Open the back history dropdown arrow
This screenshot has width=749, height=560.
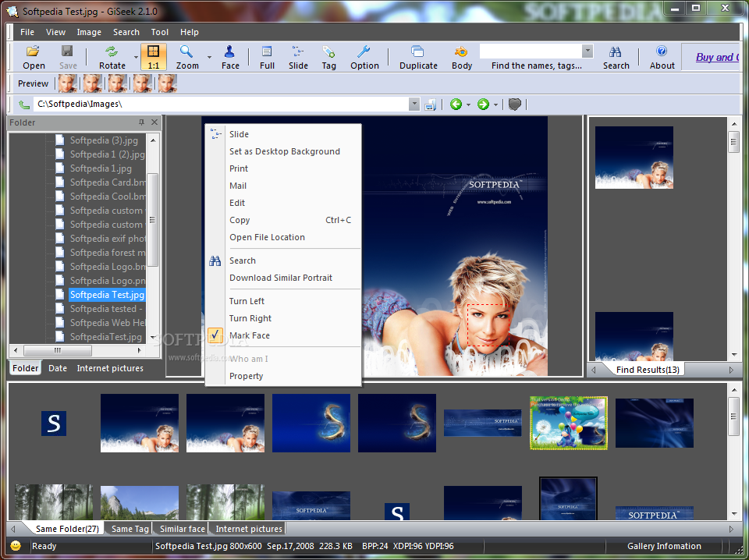[469, 105]
